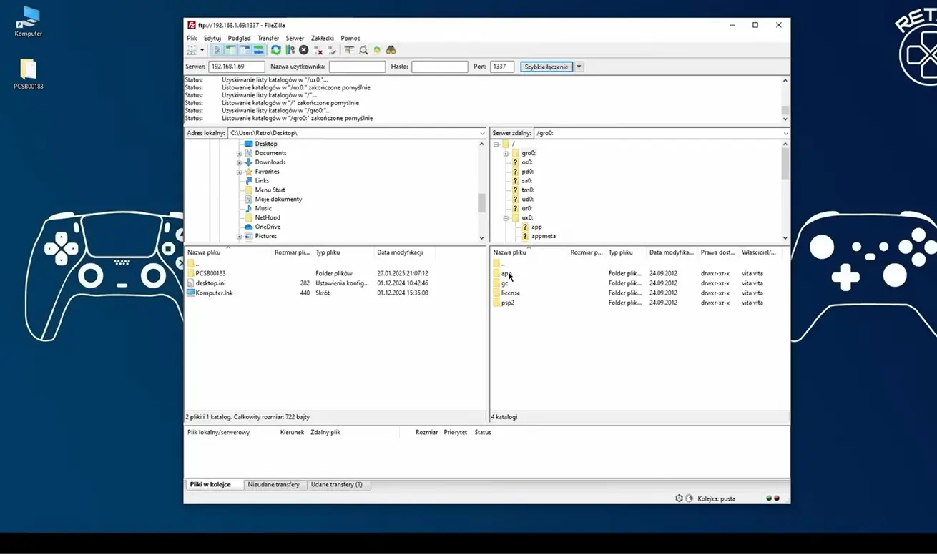Open the Site Manager icon in toolbar

click(x=192, y=50)
